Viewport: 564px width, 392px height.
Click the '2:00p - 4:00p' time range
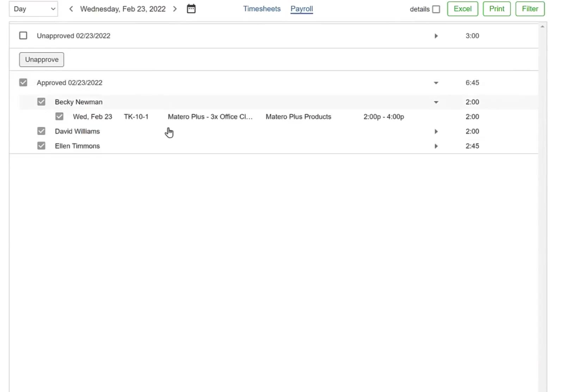click(384, 117)
